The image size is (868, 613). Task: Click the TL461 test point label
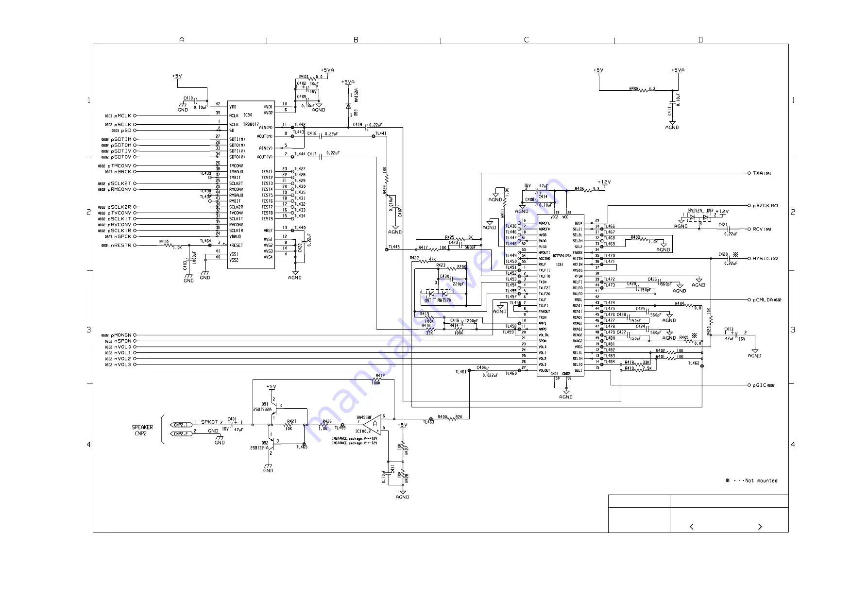click(460, 372)
